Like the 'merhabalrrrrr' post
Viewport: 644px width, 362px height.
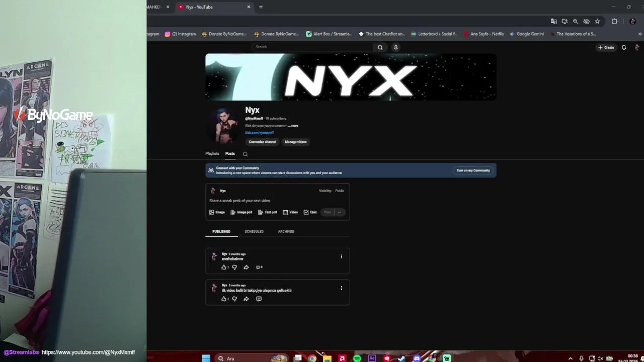click(x=225, y=267)
